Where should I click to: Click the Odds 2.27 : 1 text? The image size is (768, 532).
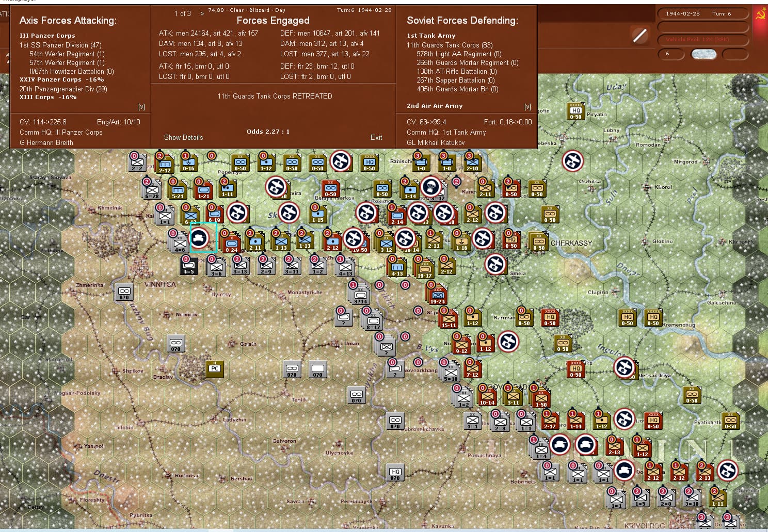tap(268, 132)
